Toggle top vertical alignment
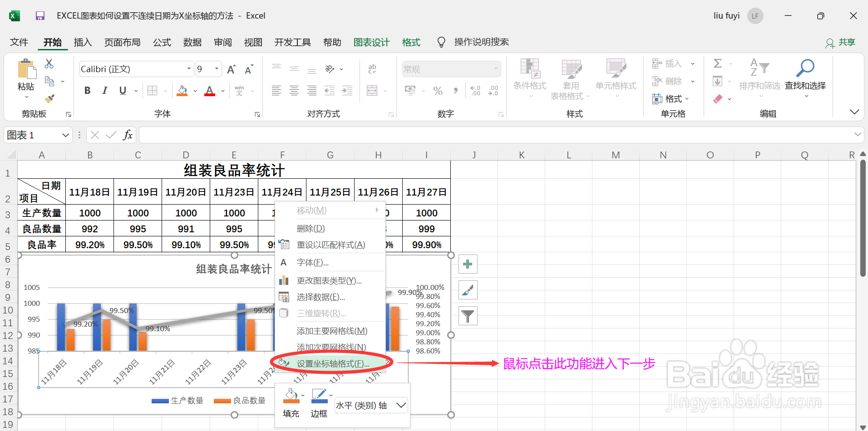This screenshot has height=431, width=868. [276, 67]
